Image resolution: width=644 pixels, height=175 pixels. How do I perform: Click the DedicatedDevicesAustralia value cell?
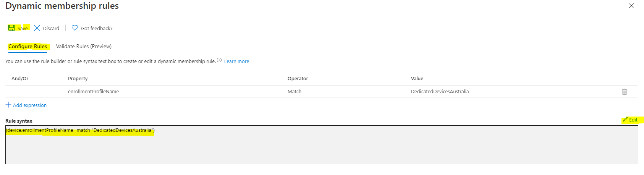(x=440, y=92)
